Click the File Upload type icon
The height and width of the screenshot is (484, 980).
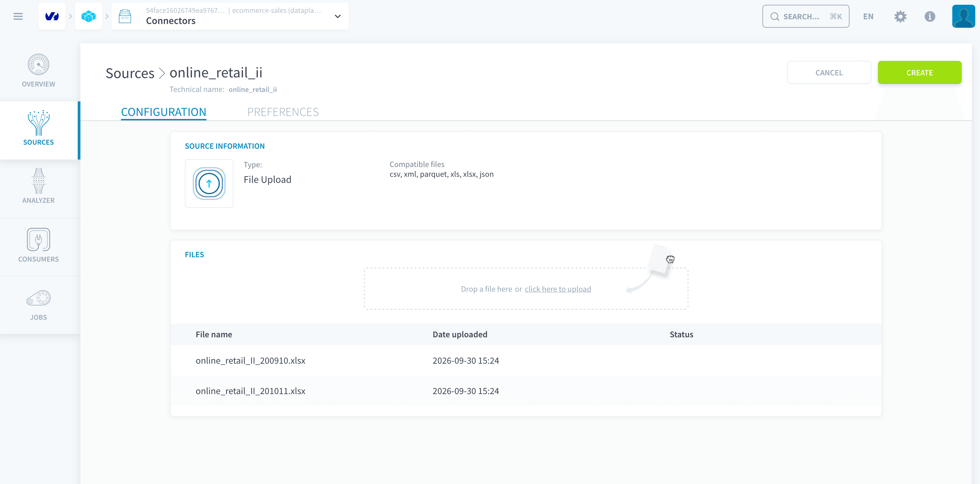(209, 184)
